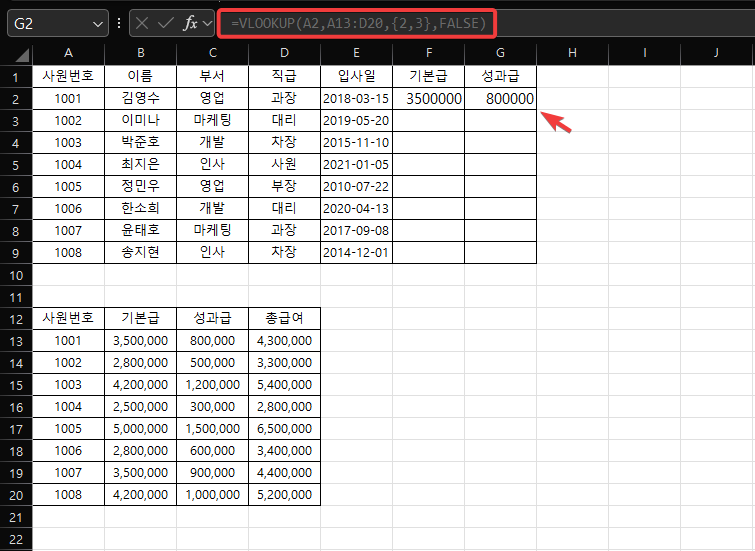Select row 20 header
The image size is (755, 551).
tap(16, 495)
